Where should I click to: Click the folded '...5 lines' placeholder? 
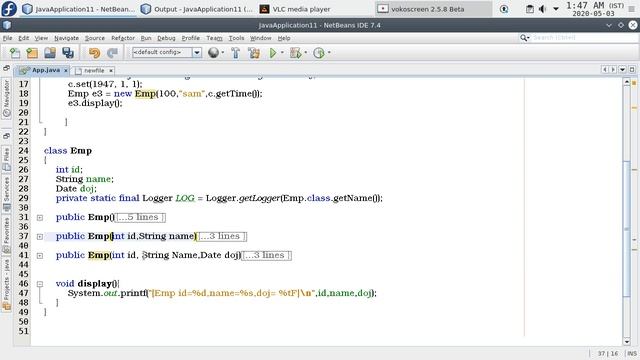(140, 218)
